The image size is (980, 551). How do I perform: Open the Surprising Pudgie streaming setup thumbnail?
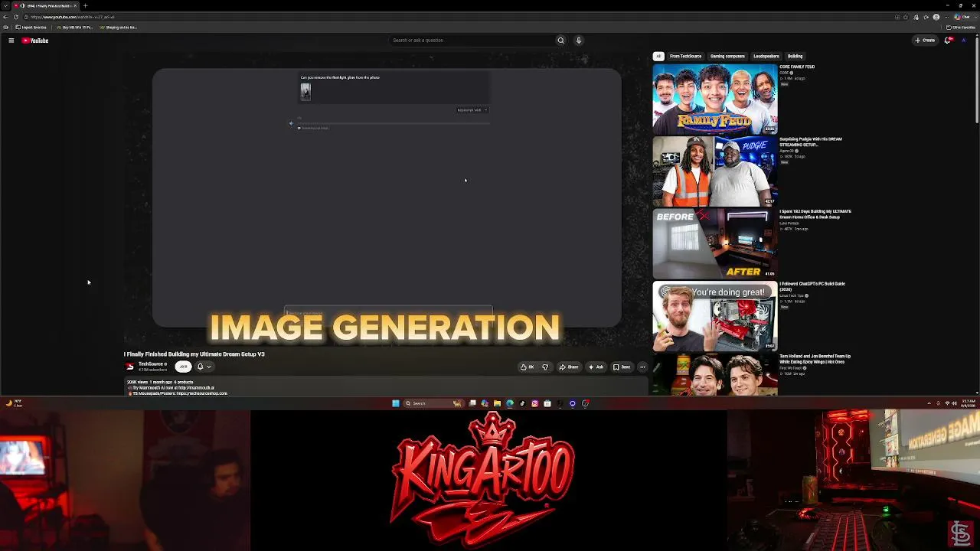[715, 171]
